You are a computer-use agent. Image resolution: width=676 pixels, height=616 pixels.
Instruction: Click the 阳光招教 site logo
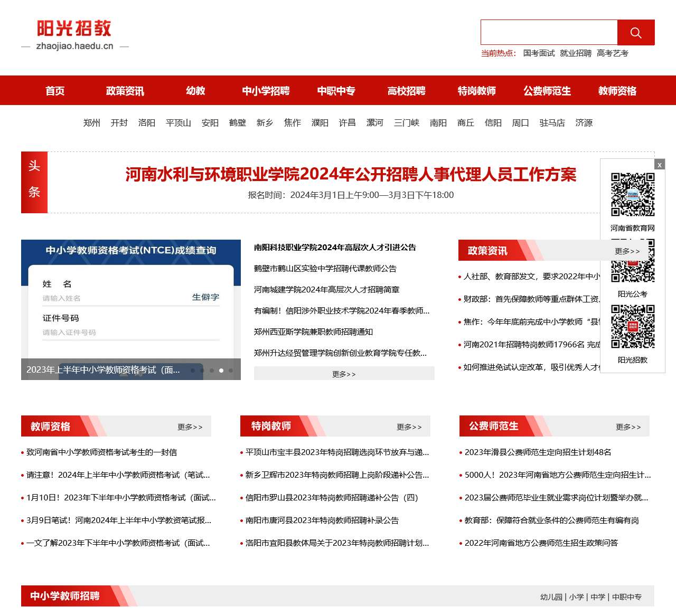click(74, 30)
